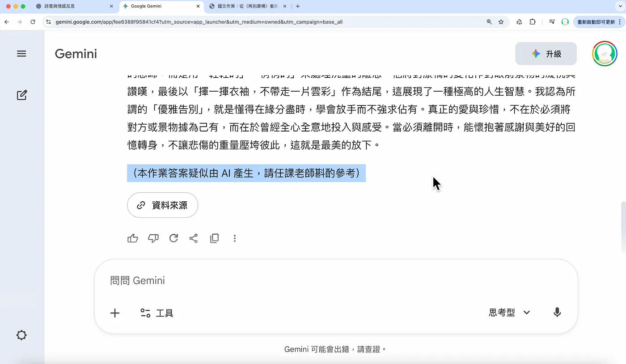Click the Gemini logo text

click(x=76, y=54)
